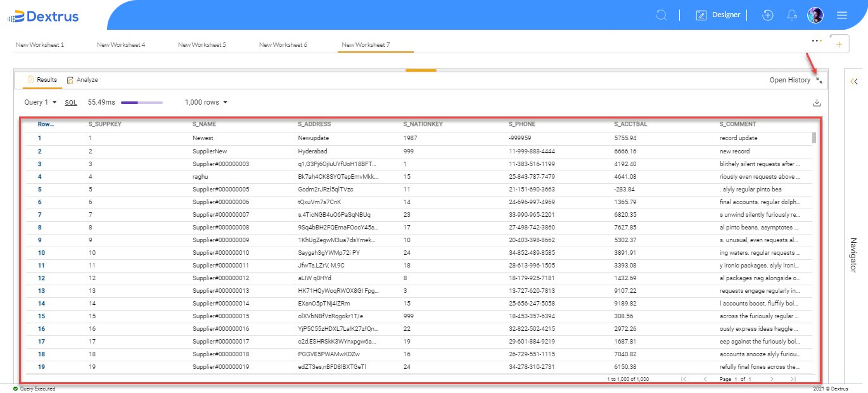Sort by S_NAME column header
Viewport: 868px width, 393px height.
(205, 124)
